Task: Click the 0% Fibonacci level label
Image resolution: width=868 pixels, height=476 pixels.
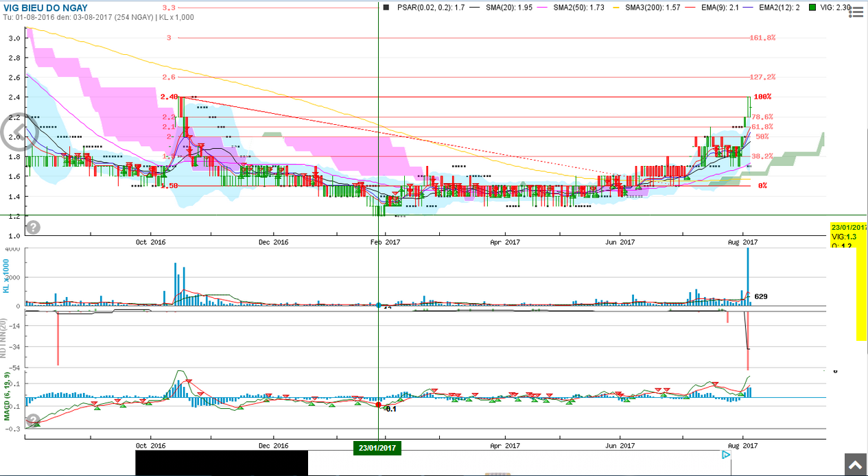Action: coord(762,186)
